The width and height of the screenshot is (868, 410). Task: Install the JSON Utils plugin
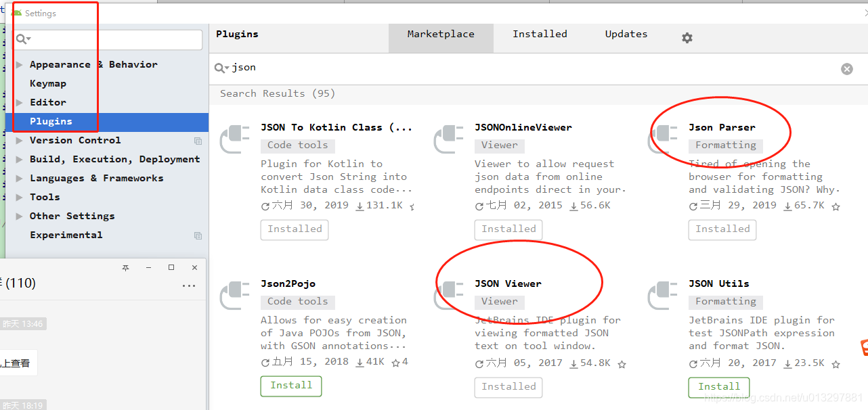(x=719, y=387)
